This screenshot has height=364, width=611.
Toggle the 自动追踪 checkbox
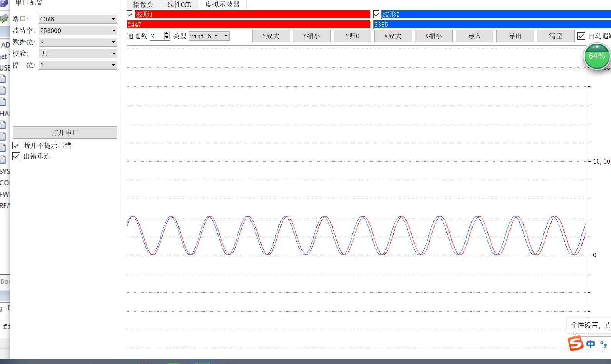tap(581, 36)
